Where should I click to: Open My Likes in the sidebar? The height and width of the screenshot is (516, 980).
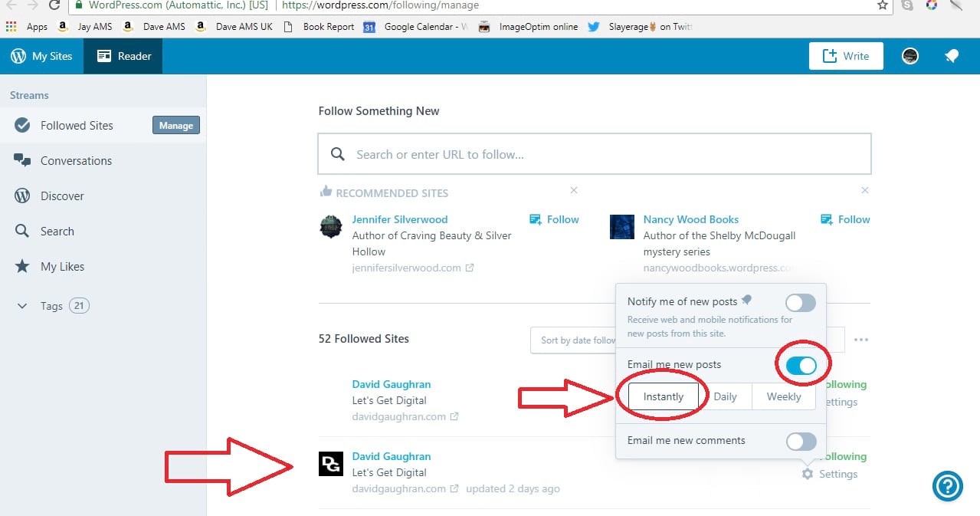[x=62, y=267]
